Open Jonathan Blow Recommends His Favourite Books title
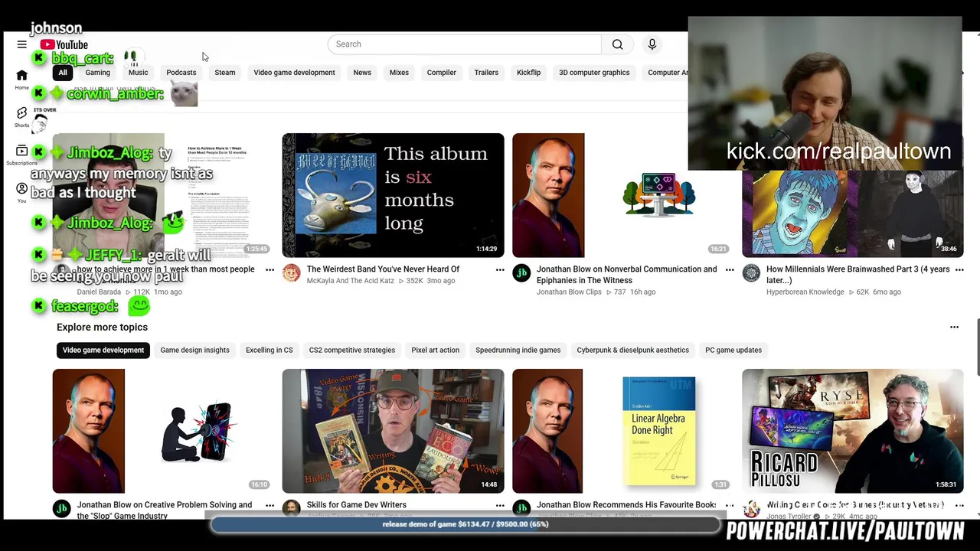This screenshot has width=980, height=551. [627, 505]
